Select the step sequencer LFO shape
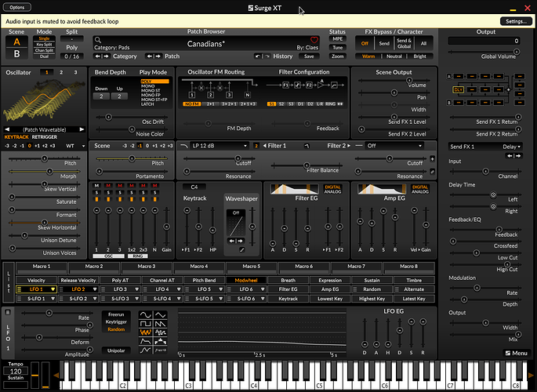The height and width of the screenshot is (392, 537). [160, 341]
